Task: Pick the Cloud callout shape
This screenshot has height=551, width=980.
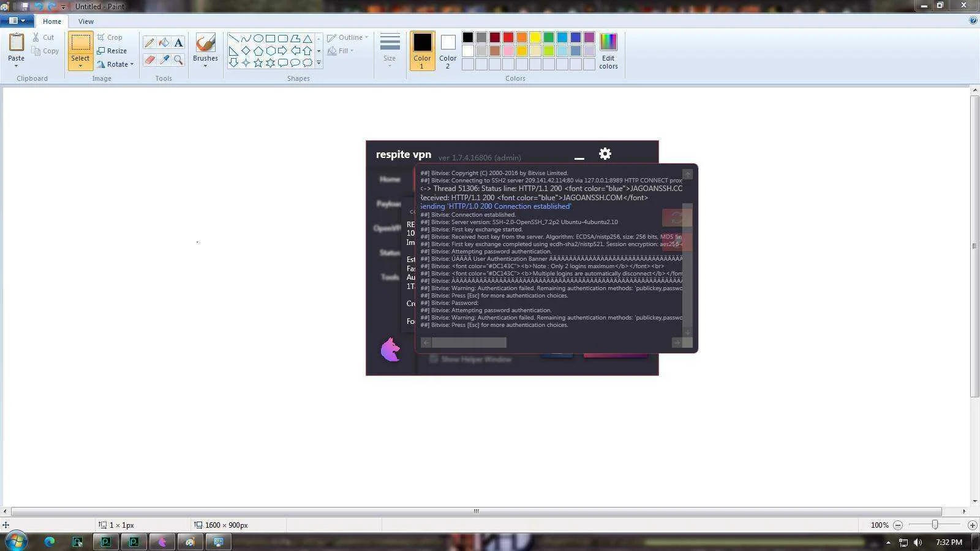Action: [x=307, y=62]
